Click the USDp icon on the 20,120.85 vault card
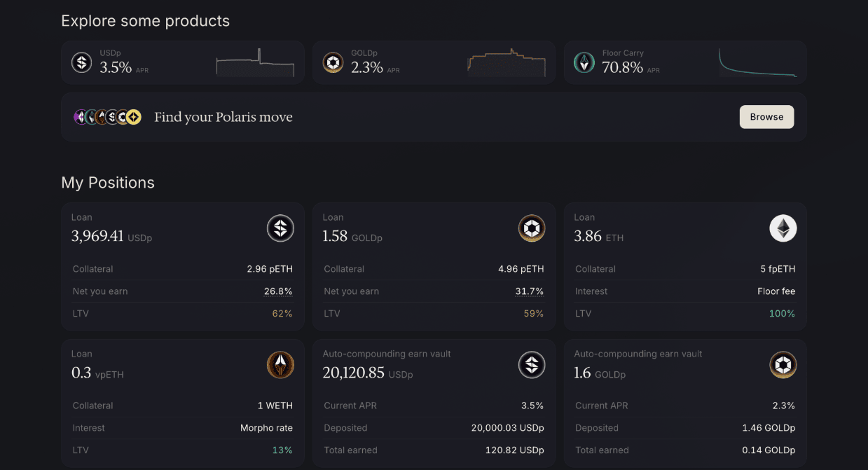The height and width of the screenshot is (470, 868). 532,365
